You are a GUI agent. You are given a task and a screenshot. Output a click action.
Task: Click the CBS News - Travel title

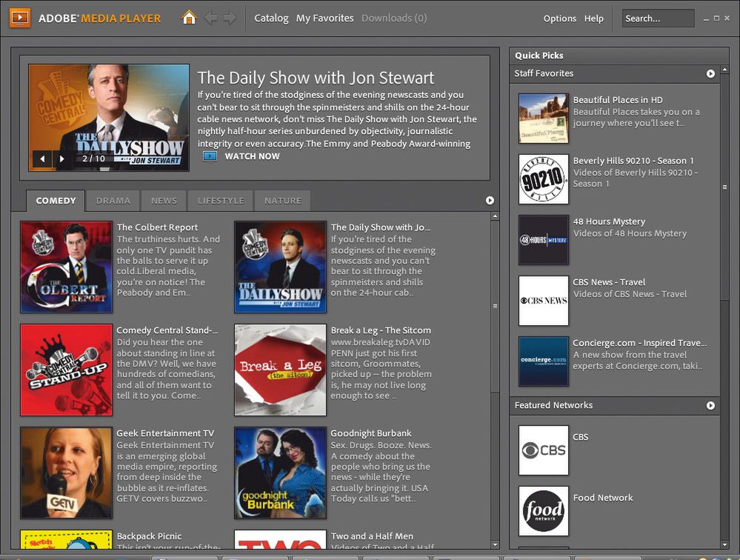pos(609,282)
